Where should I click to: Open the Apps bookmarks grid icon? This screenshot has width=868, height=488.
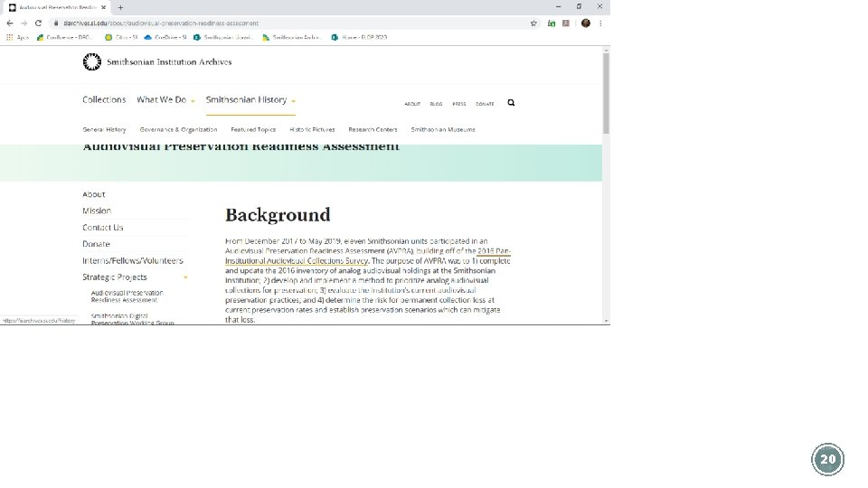[9, 38]
